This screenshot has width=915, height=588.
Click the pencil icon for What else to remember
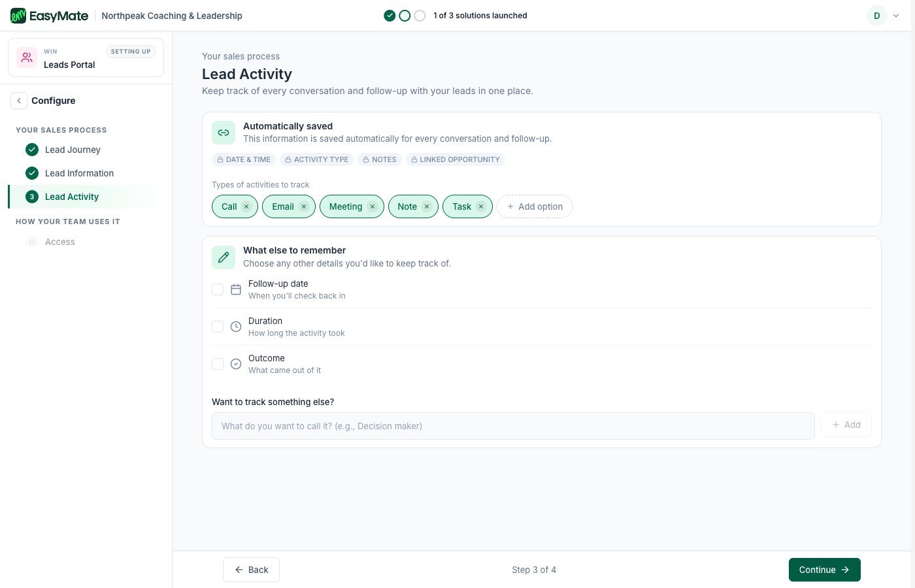pyautogui.click(x=224, y=257)
